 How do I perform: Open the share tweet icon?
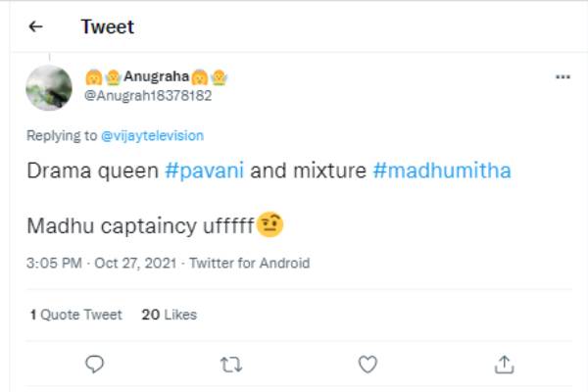point(504,365)
